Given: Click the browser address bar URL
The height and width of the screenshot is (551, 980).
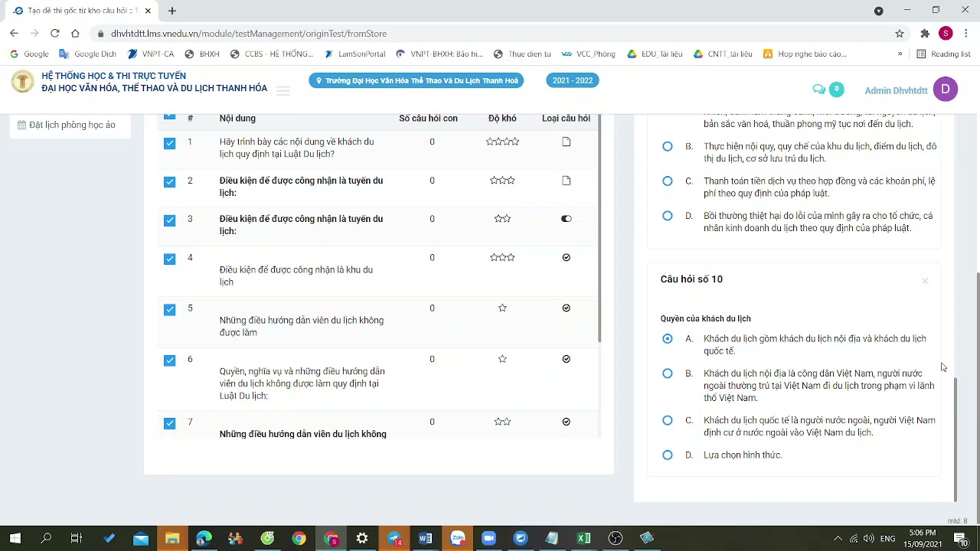Looking at the screenshot, I should tap(249, 34).
